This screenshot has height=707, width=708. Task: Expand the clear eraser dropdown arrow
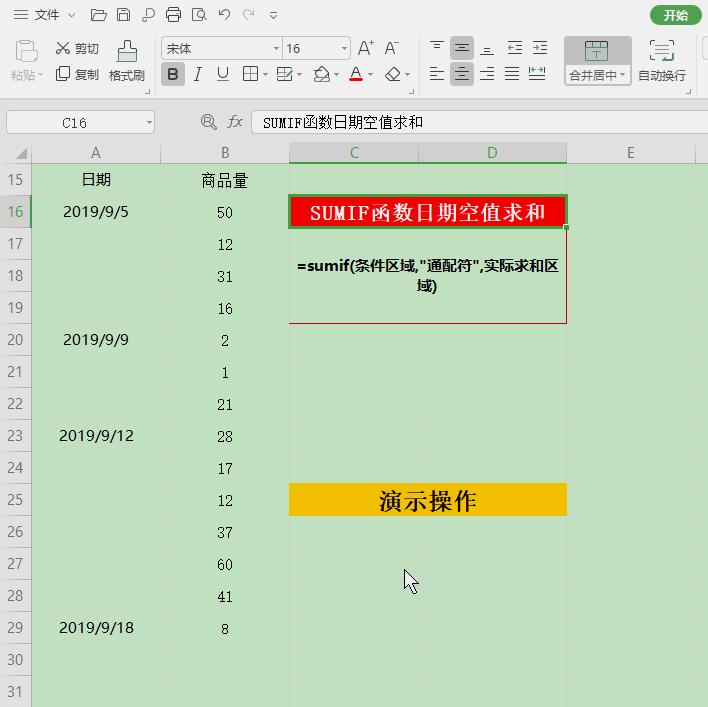(x=407, y=74)
